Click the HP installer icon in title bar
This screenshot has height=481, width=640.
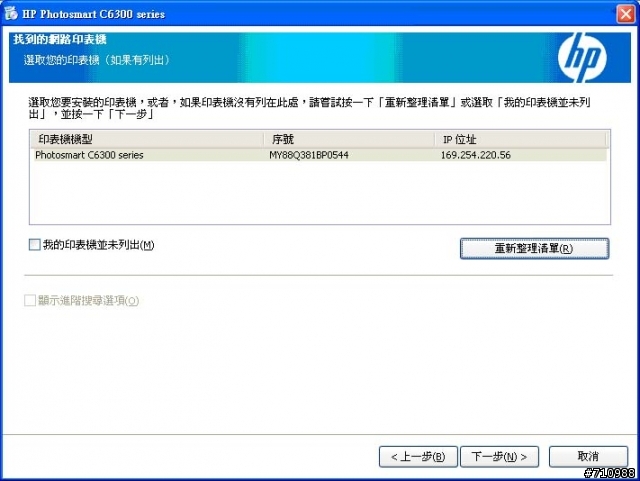pos(11,13)
